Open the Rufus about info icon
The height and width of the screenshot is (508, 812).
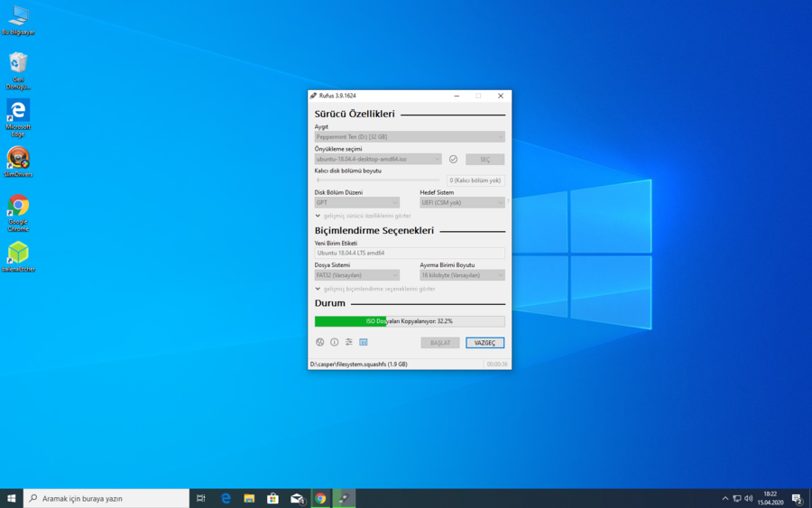point(334,343)
